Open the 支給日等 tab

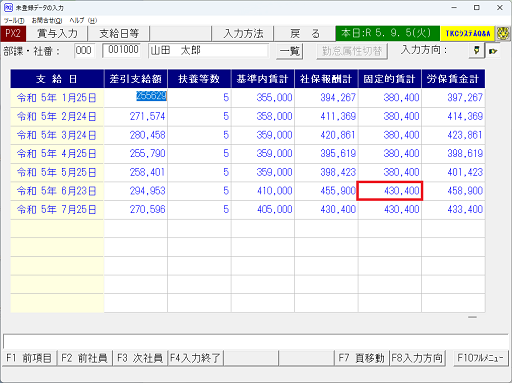[119, 34]
